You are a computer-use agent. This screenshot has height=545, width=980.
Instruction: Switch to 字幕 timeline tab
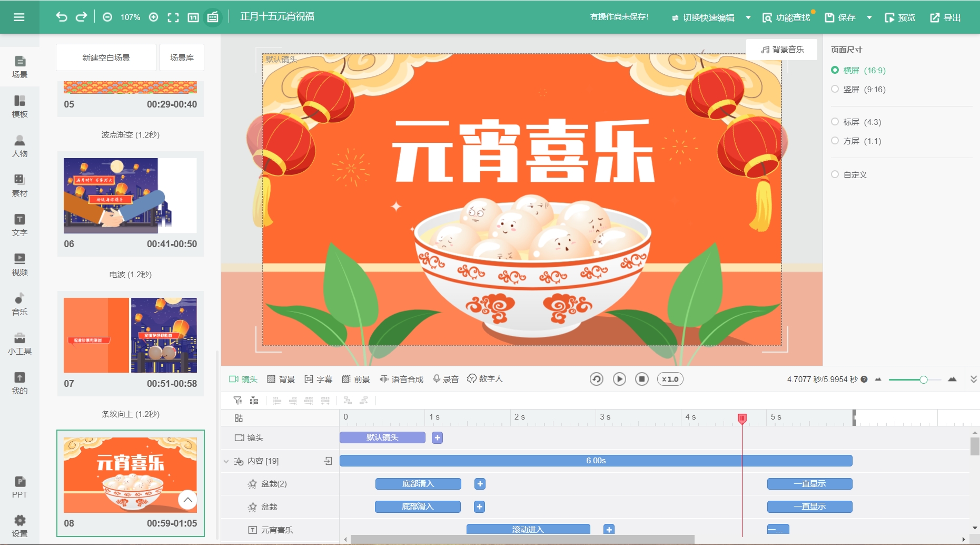tap(319, 379)
